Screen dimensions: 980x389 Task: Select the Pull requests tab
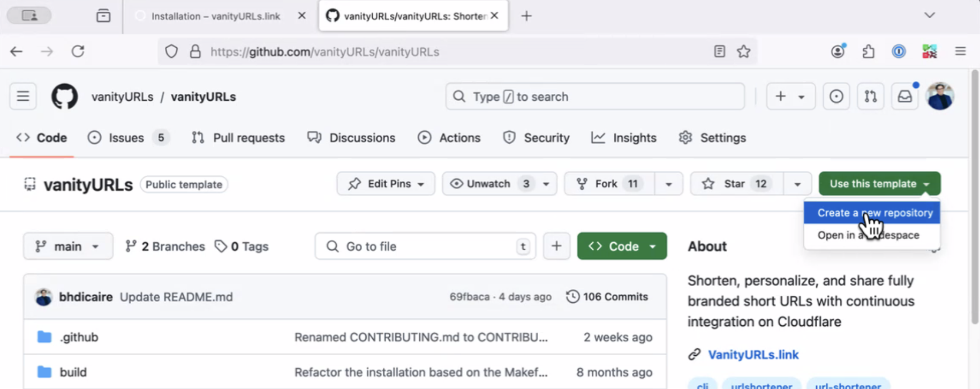[238, 138]
